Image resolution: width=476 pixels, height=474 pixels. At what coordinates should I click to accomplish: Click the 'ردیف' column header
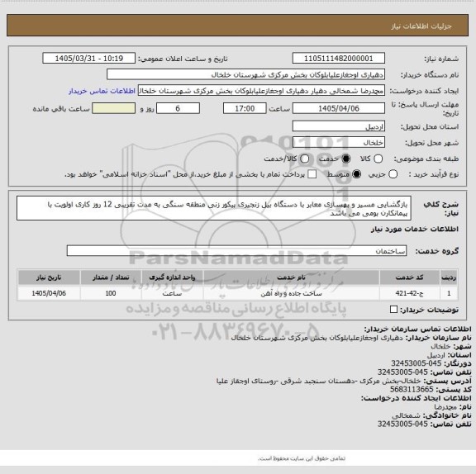pos(449,277)
